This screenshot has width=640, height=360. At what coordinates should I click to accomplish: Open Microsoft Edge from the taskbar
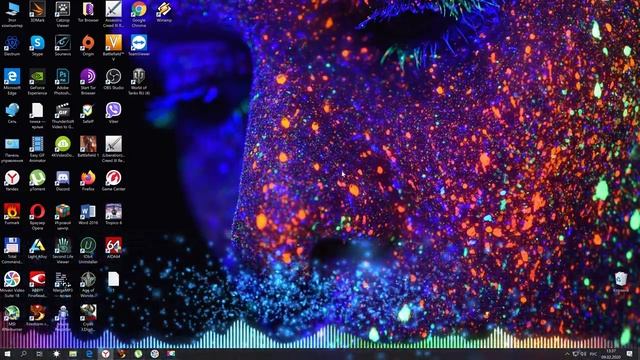tap(89, 354)
